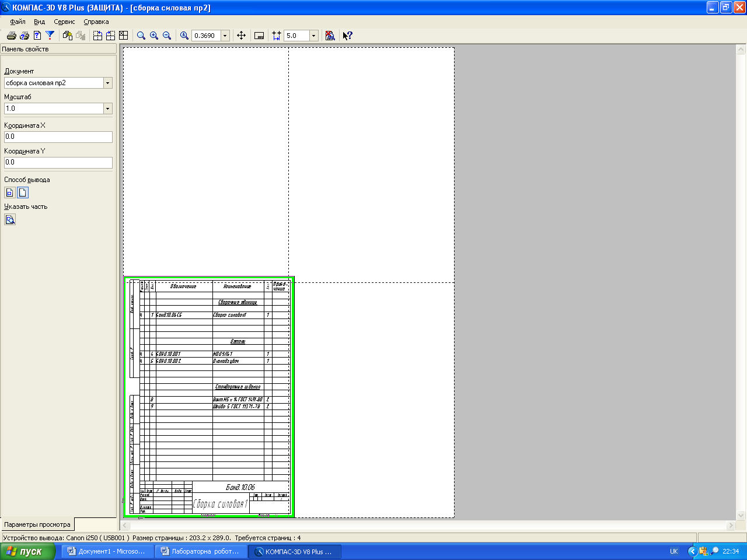Viewport: 747px width, 560px height.
Task: Toggle output method whole page icon
Action: pos(22,192)
